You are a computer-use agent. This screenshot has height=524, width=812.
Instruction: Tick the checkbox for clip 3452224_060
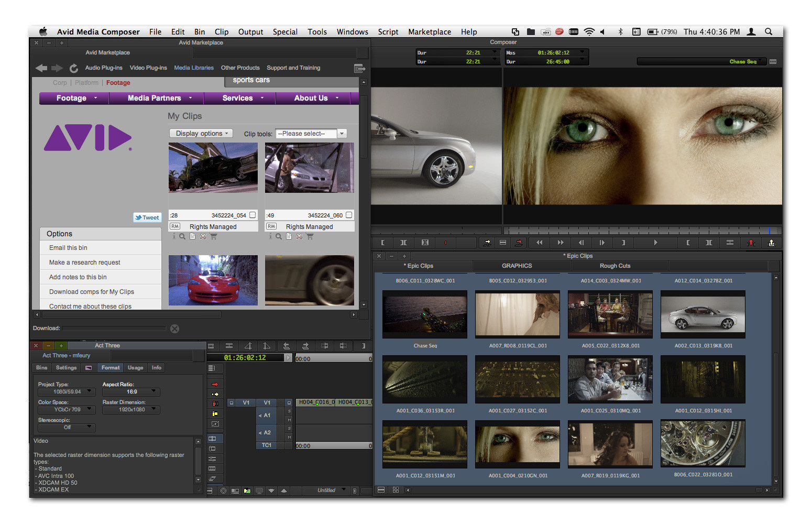pyautogui.click(x=349, y=215)
